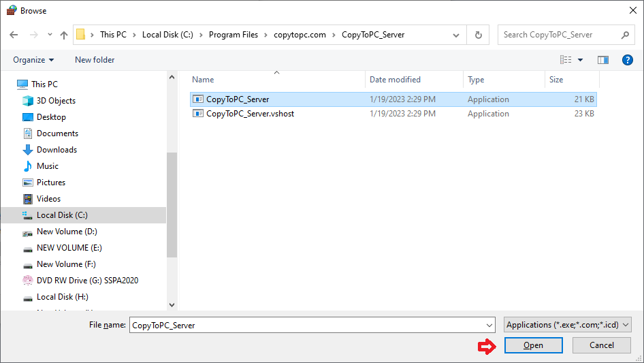
Task: Go back using the Back arrow
Action: pyautogui.click(x=14, y=35)
